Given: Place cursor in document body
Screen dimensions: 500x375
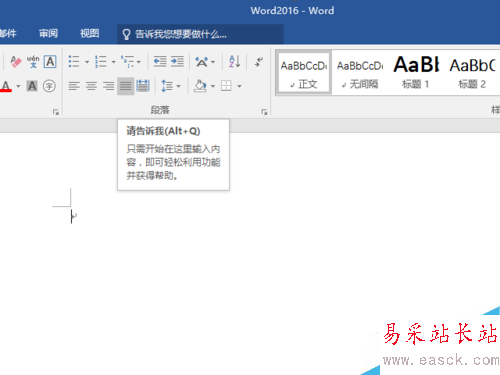Looking at the screenshot, I should coord(250,253).
